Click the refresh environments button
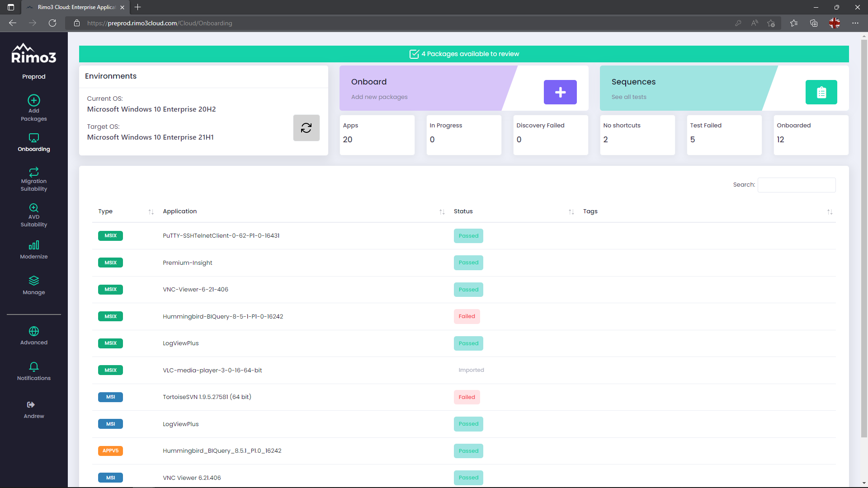868x488 pixels. click(306, 128)
